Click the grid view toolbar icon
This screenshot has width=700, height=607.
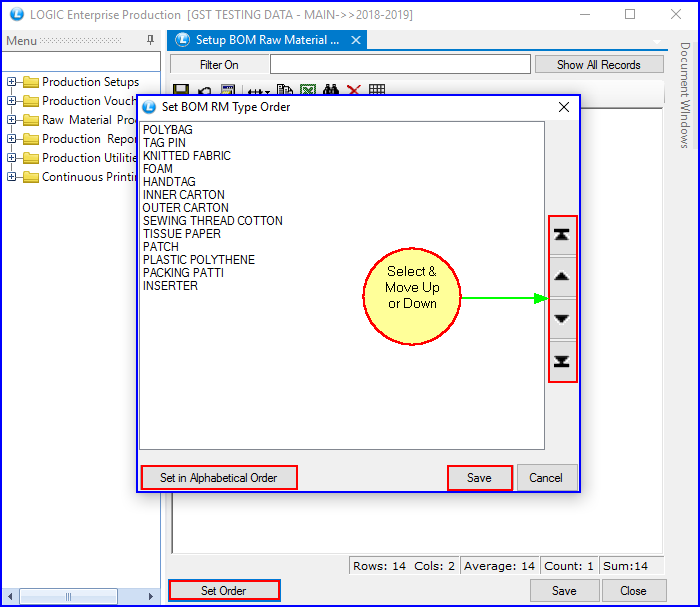pos(377,90)
